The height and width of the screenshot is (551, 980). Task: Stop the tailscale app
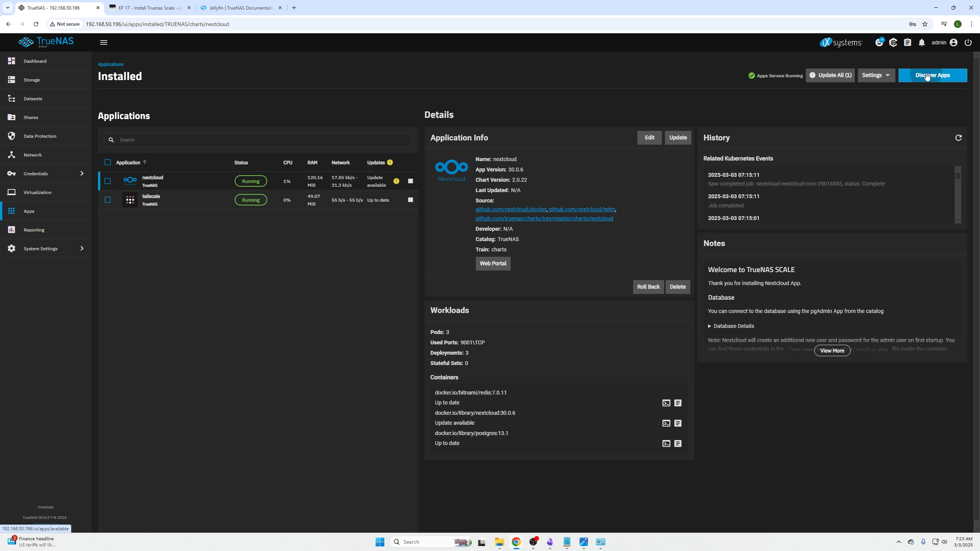pos(410,200)
